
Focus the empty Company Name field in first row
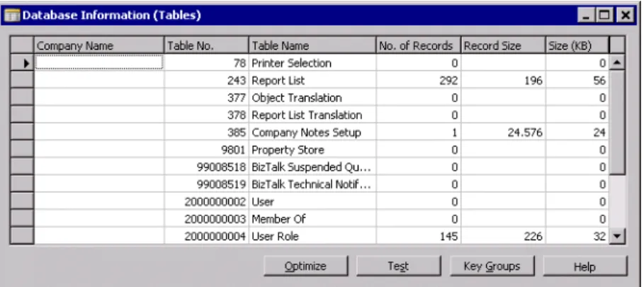pyautogui.click(x=99, y=63)
